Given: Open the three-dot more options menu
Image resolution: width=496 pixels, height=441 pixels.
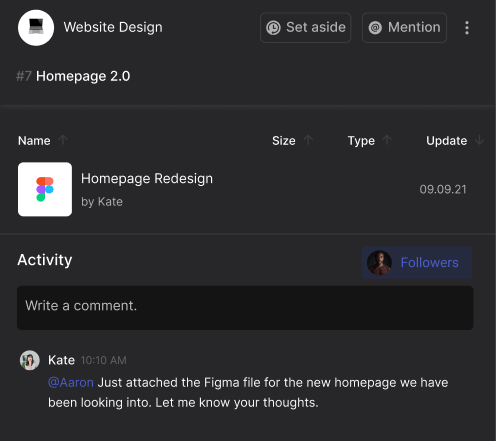Looking at the screenshot, I should 467,28.
